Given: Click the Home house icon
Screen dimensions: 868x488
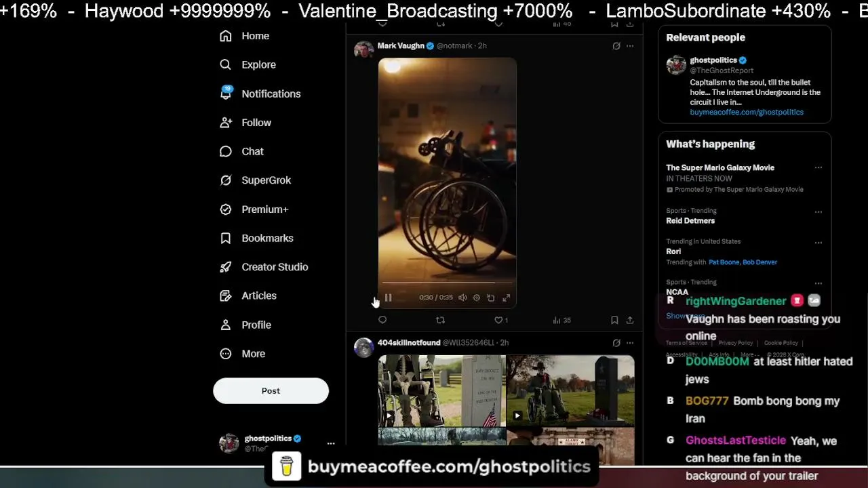Looking at the screenshot, I should [x=226, y=36].
